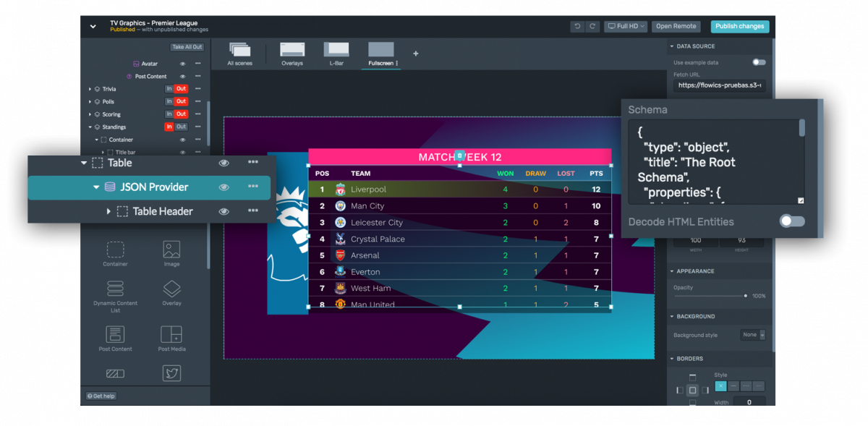868x426 pixels.
Task: Add a new scene with plus icon
Action: [416, 53]
